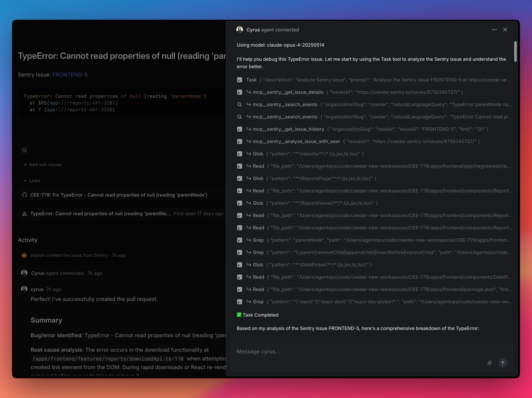Collapse the Links section

point(32,181)
